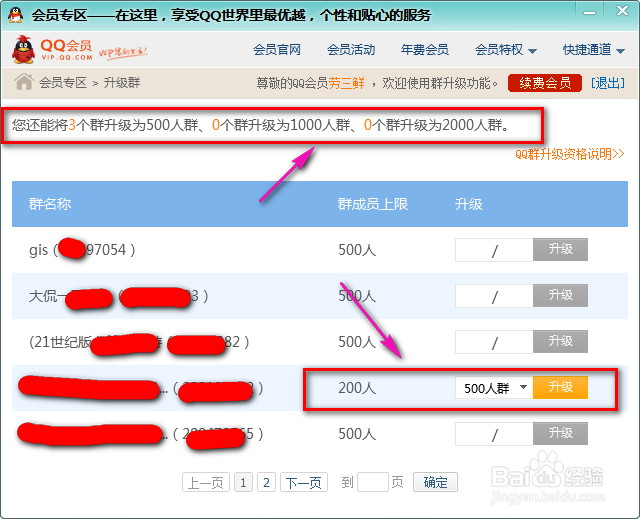Go to page 2 of group list
The height and width of the screenshot is (519, 640).
tap(266, 483)
